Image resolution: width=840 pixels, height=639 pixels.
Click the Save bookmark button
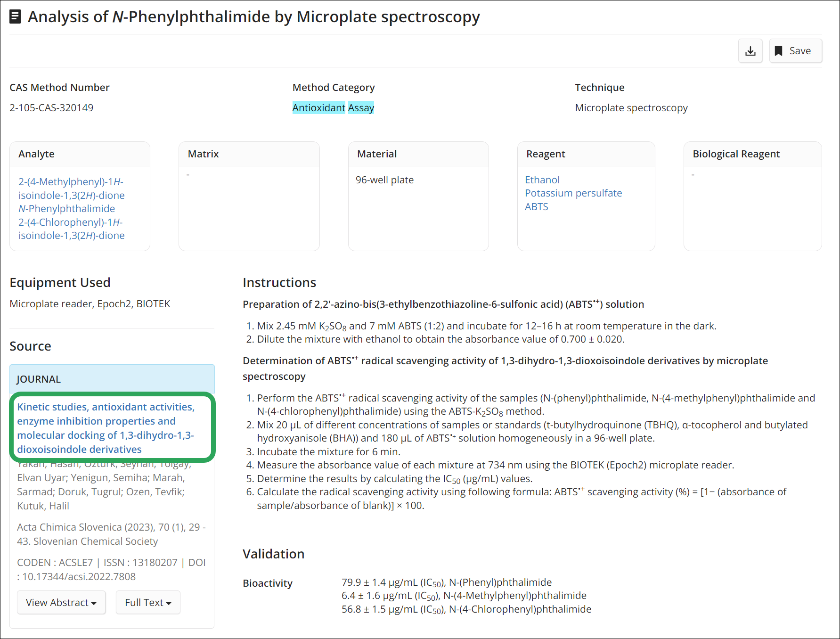pos(795,51)
